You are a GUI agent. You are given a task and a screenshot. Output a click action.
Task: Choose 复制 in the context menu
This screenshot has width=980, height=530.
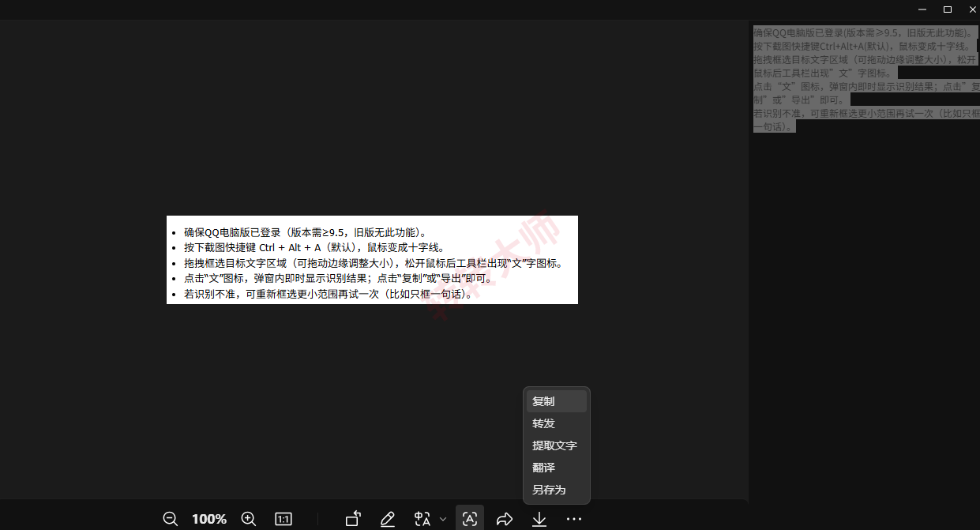pyautogui.click(x=557, y=401)
